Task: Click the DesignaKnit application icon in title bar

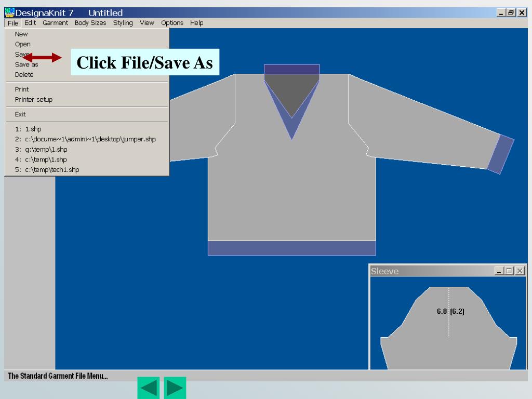Action: pyautogui.click(x=9, y=12)
